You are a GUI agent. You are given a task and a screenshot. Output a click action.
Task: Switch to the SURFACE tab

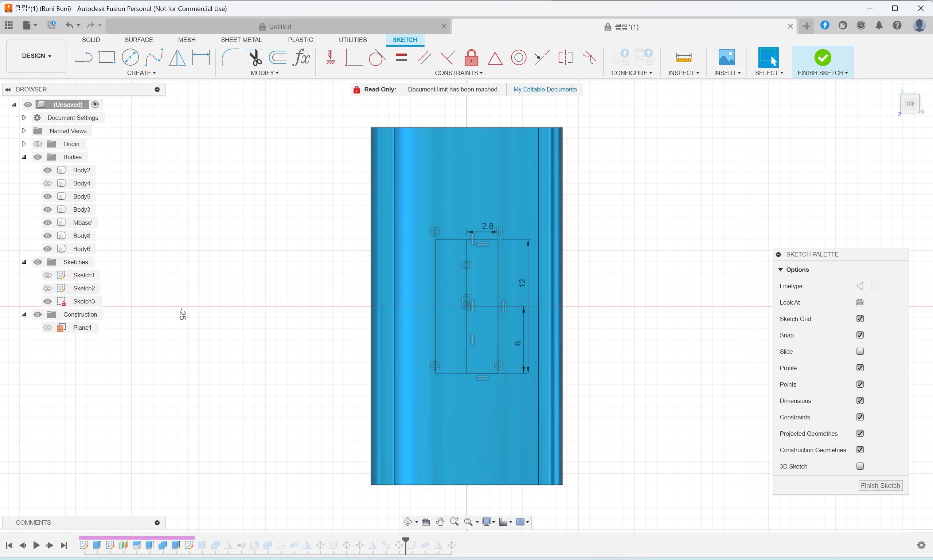pos(138,40)
